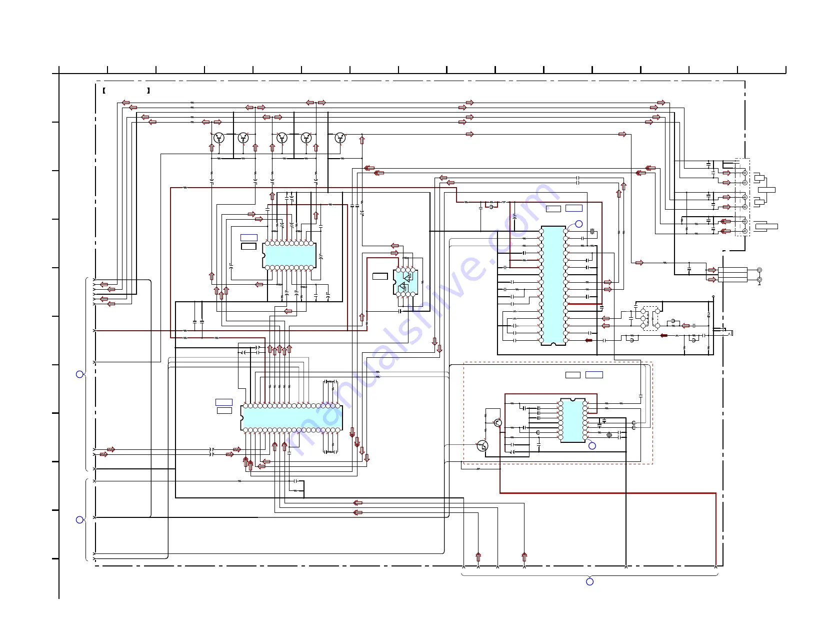Click the larger transistor inside the red dashed box
840x632 pixels.
[482, 446]
